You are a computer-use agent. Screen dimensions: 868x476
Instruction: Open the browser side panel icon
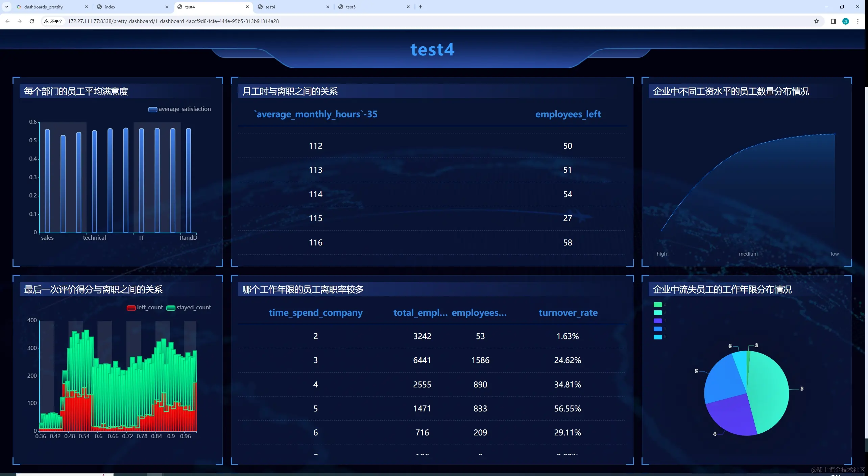[x=833, y=21]
